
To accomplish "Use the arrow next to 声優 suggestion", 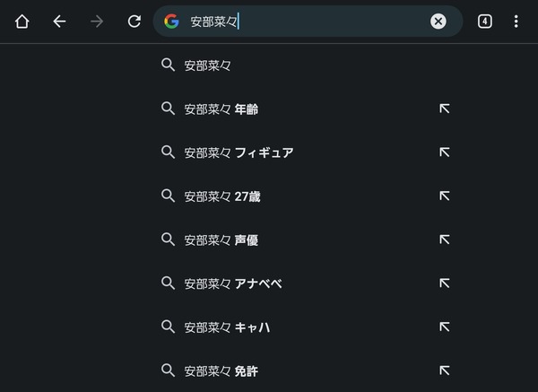I will click(445, 240).
